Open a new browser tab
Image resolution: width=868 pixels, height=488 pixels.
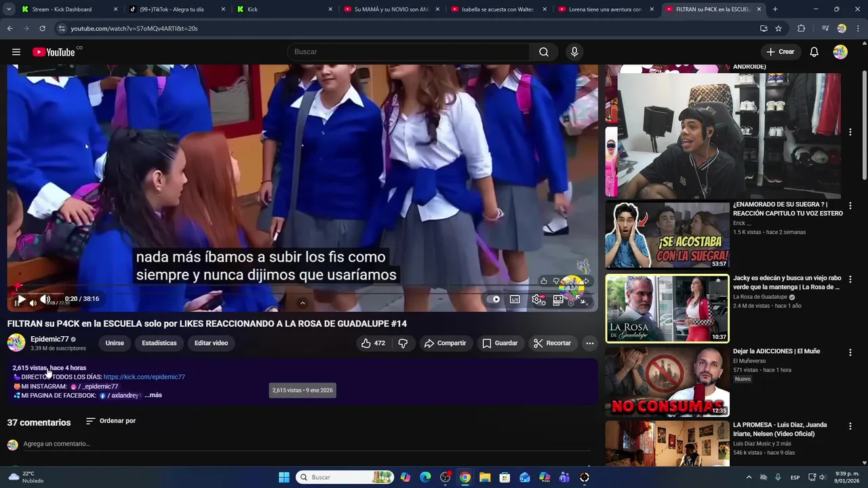775,9
